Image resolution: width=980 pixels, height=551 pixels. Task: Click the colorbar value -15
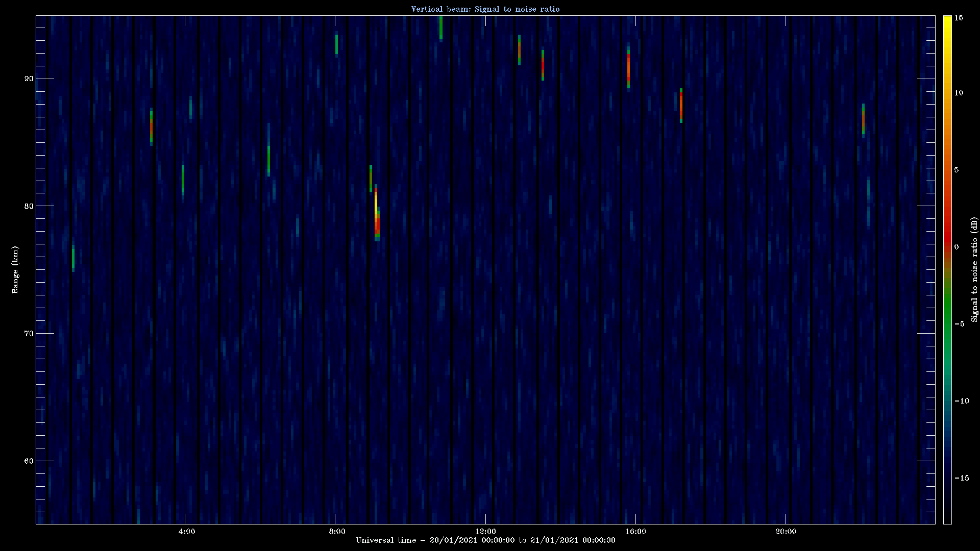tap(961, 478)
